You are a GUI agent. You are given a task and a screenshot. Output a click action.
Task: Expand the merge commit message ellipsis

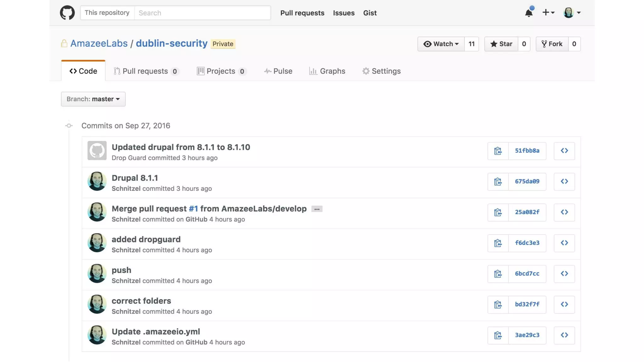317,209
